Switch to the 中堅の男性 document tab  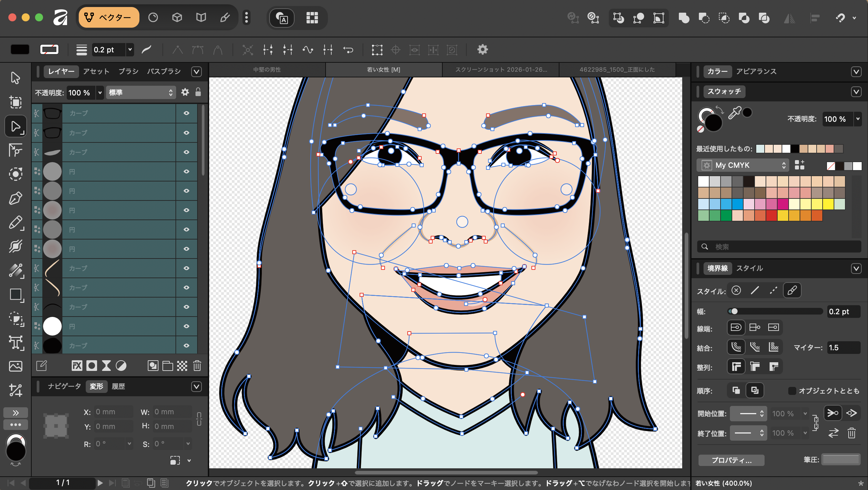pos(267,70)
